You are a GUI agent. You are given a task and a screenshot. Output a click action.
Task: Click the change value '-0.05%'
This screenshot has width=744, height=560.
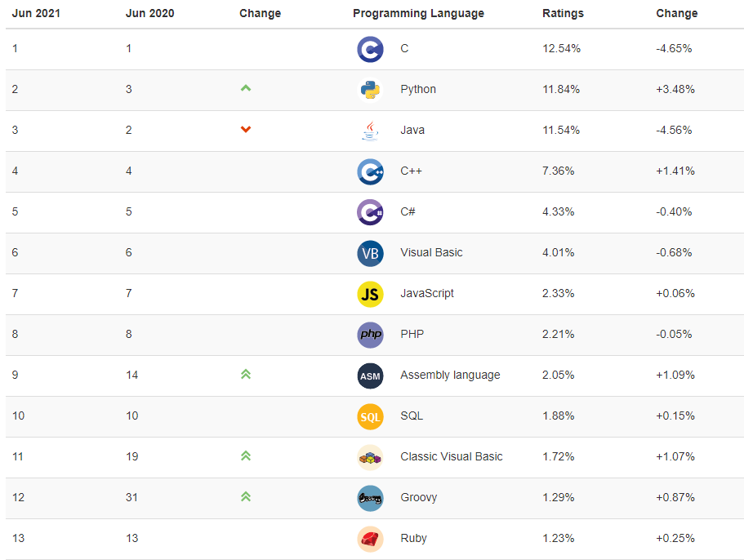675,334
